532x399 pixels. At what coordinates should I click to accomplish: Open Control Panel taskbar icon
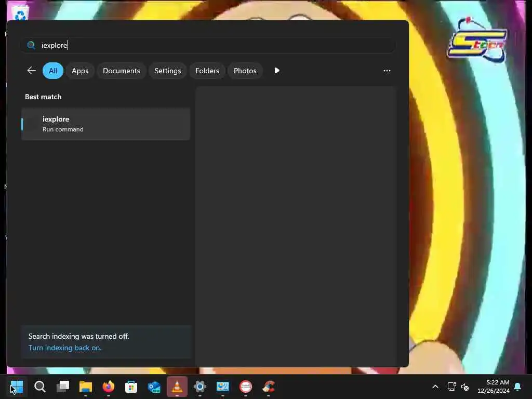[222, 387]
